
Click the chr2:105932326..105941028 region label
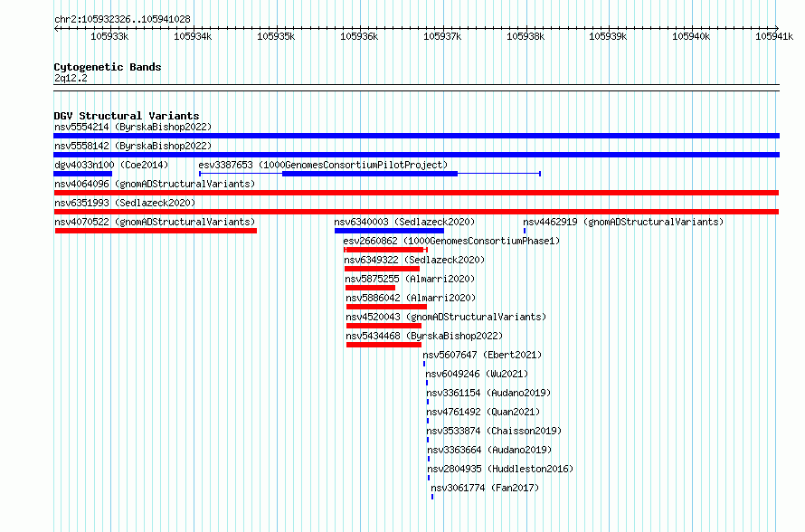point(122,19)
